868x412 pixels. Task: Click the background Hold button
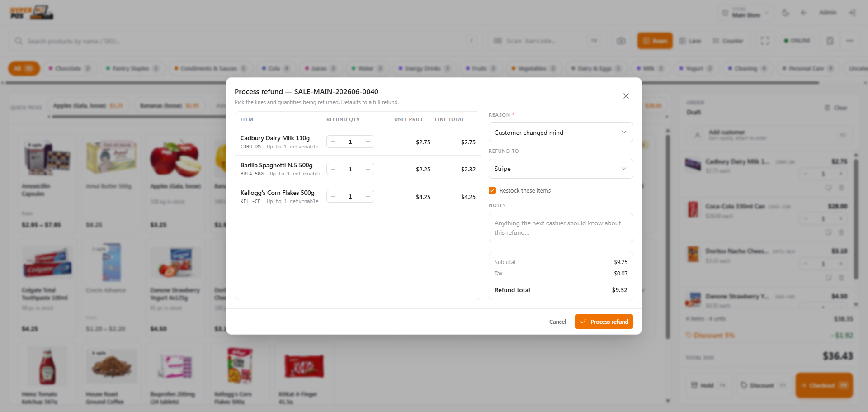pyautogui.click(x=708, y=385)
